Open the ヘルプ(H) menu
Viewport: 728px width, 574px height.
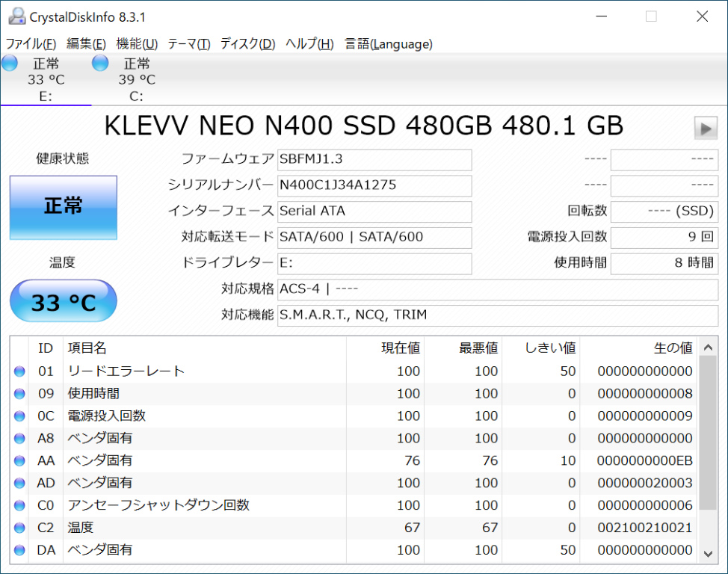click(x=309, y=43)
